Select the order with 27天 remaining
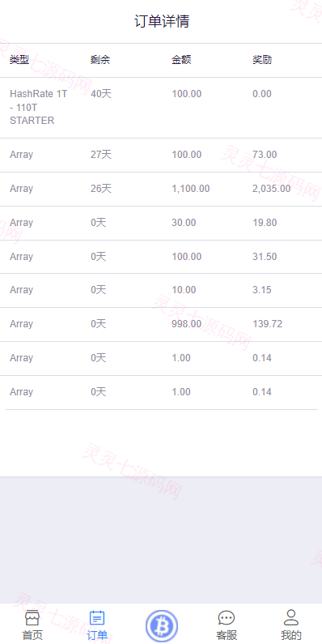This screenshot has height=644, width=322. pos(161,155)
